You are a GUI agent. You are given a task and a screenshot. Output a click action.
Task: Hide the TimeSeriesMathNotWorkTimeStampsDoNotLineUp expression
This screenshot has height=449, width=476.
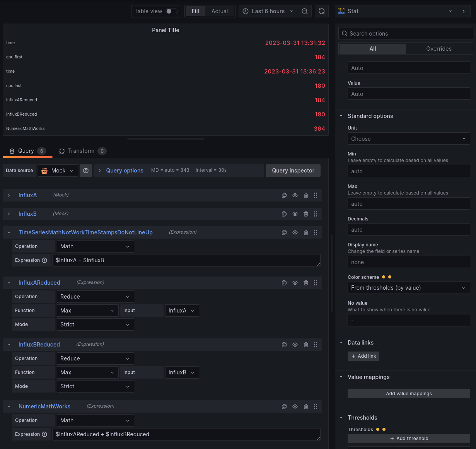coord(295,232)
